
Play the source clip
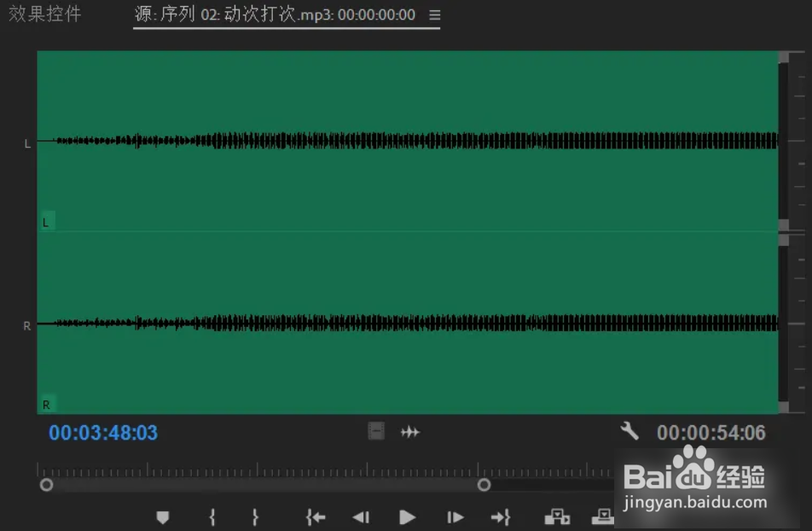(x=407, y=517)
